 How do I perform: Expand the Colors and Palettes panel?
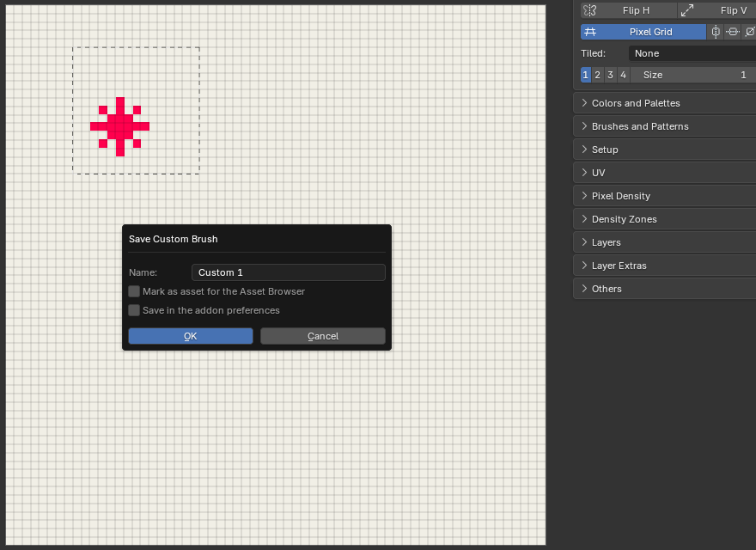[664, 103]
